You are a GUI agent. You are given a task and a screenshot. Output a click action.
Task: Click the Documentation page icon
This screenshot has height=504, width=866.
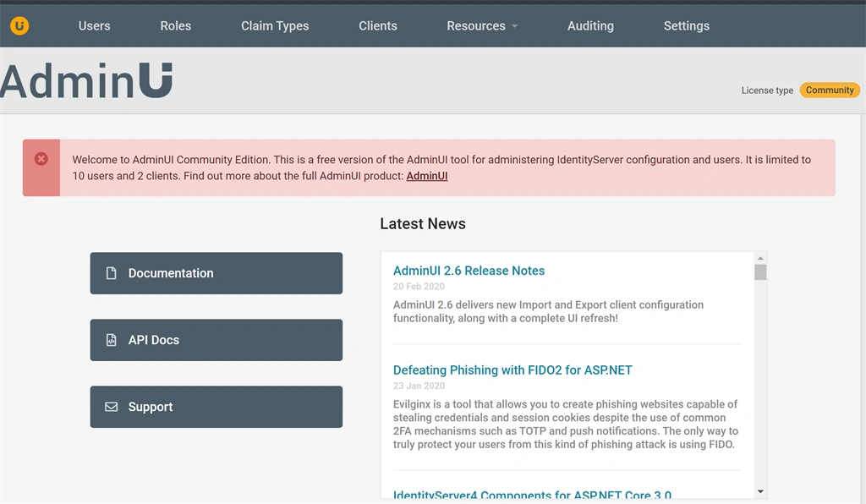click(111, 273)
